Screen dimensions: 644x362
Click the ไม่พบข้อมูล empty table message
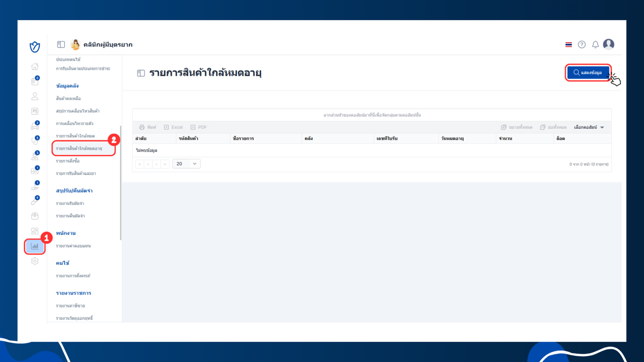coord(147,150)
